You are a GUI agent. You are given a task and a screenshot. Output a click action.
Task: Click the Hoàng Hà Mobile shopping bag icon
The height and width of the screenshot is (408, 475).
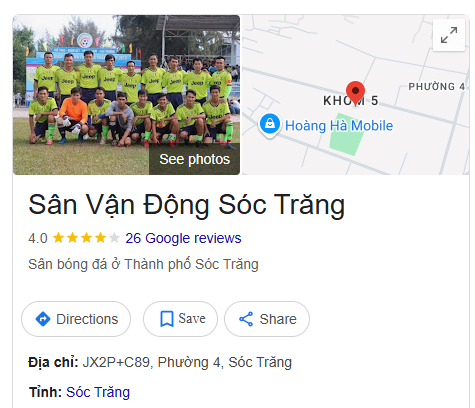[x=270, y=125]
